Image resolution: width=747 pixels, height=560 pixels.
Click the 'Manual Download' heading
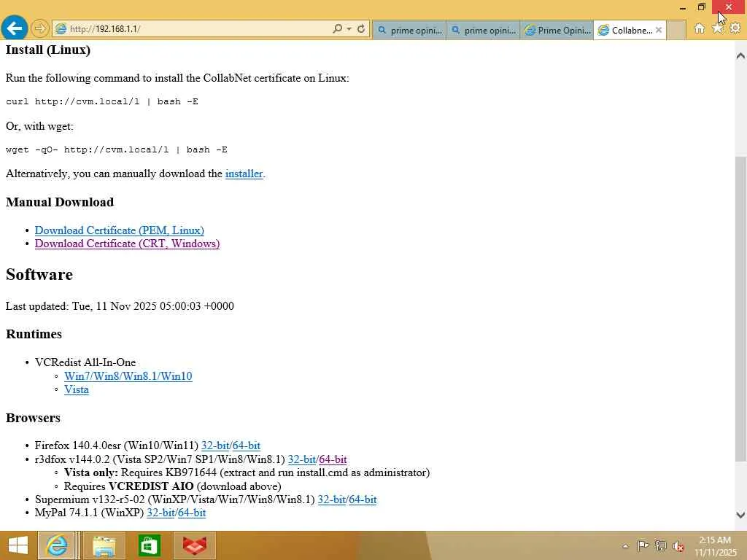(60, 202)
